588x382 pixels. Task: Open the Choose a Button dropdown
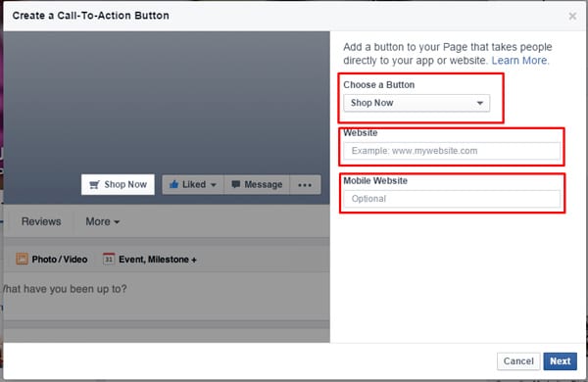point(416,103)
